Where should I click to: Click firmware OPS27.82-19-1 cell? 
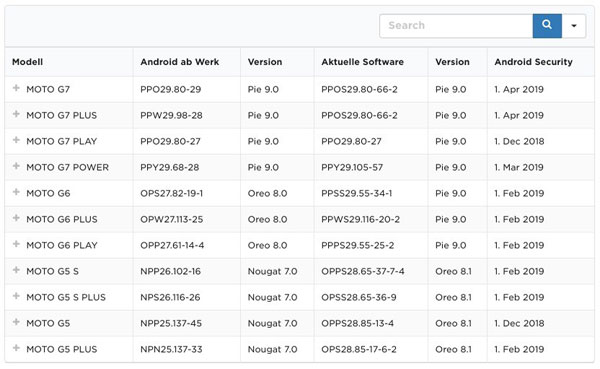pyautogui.click(x=171, y=193)
